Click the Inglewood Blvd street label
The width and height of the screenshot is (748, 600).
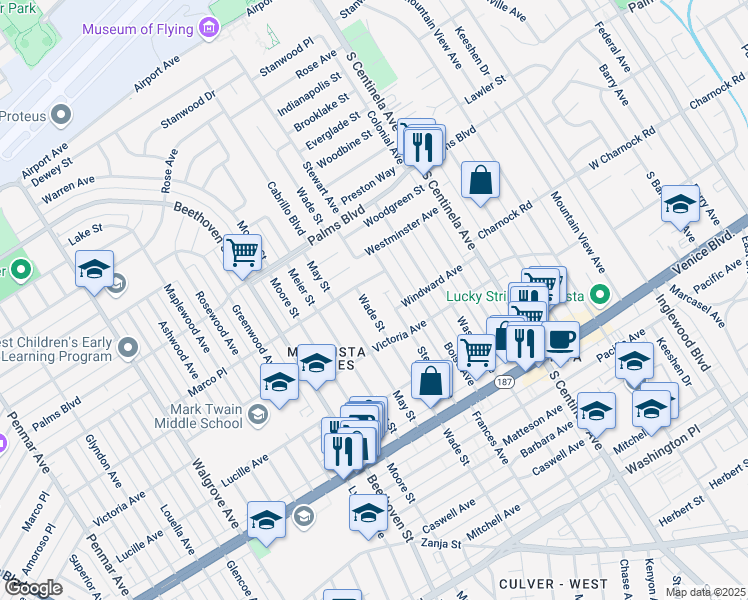(x=683, y=332)
